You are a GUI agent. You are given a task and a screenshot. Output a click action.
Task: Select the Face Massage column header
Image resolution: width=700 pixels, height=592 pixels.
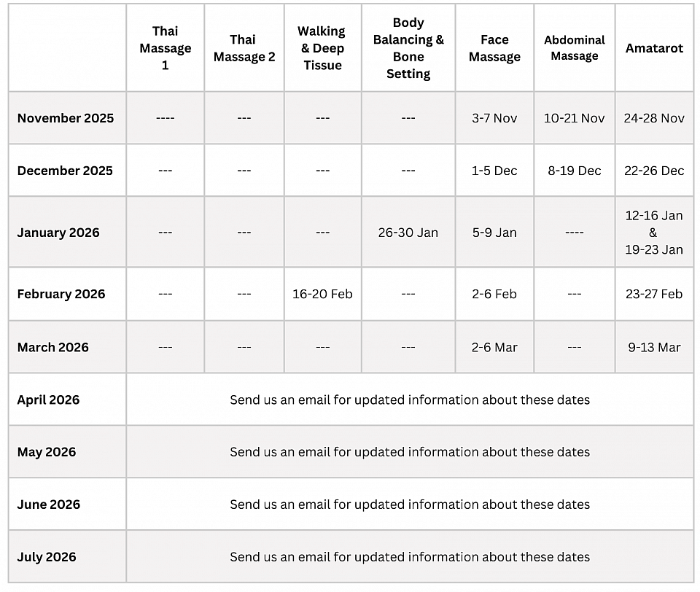[494, 48]
